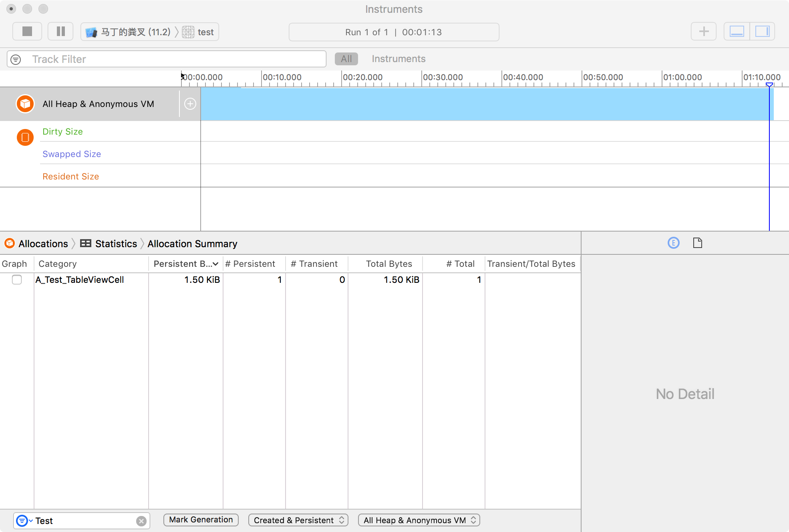Viewport: 789px width, 532px height.
Task: Stop the recording with the stop button
Action: pyautogui.click(x=27, y=32)
